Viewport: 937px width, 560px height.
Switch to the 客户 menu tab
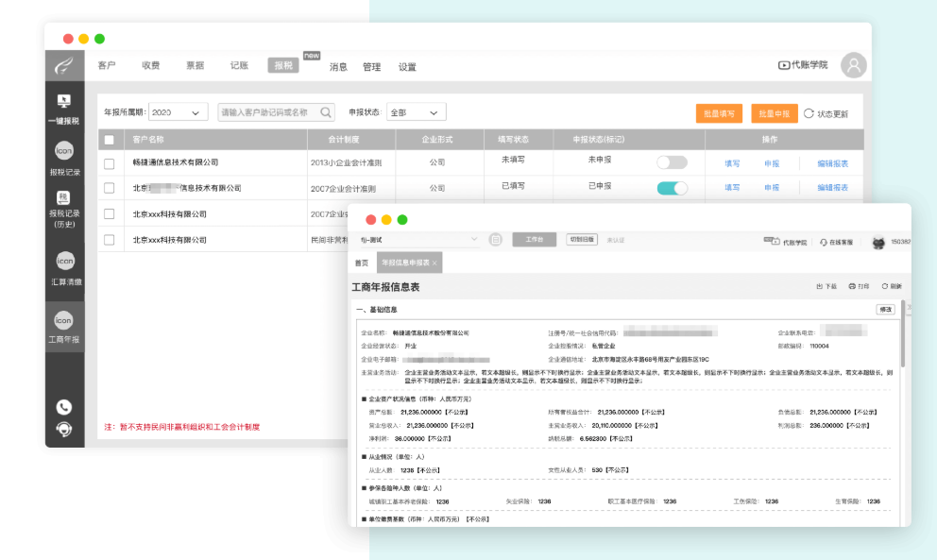pos(107,66)
